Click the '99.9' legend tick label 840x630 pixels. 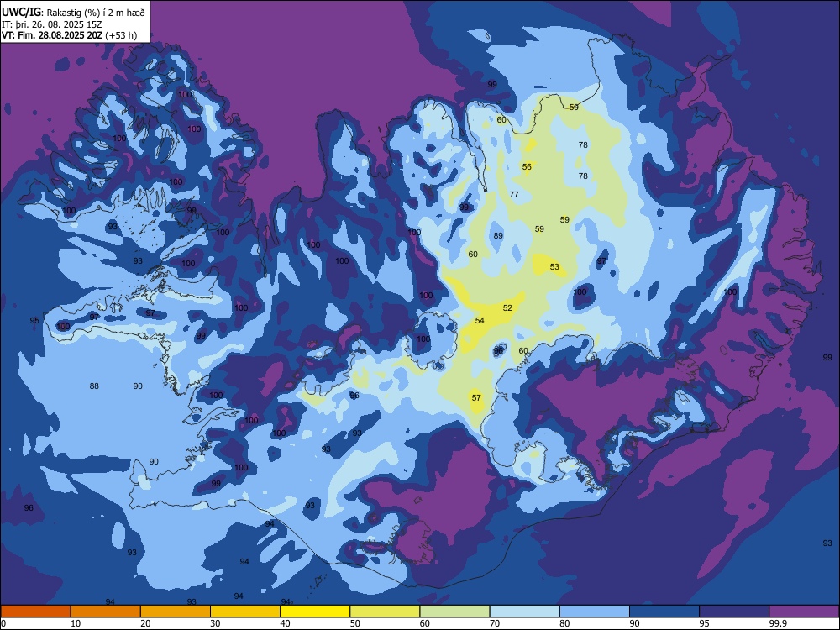coord(777,623)
